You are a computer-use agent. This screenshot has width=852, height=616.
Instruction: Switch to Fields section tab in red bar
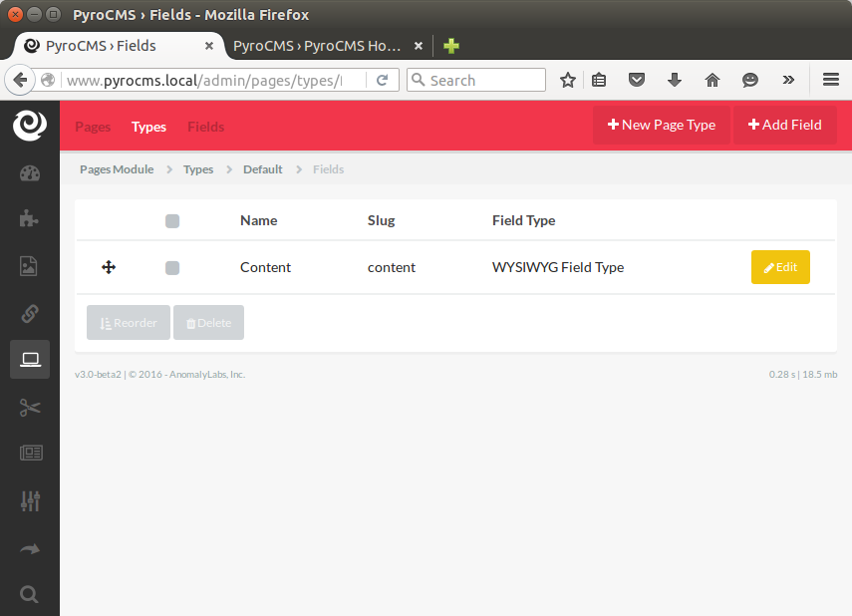click(206, 127)
